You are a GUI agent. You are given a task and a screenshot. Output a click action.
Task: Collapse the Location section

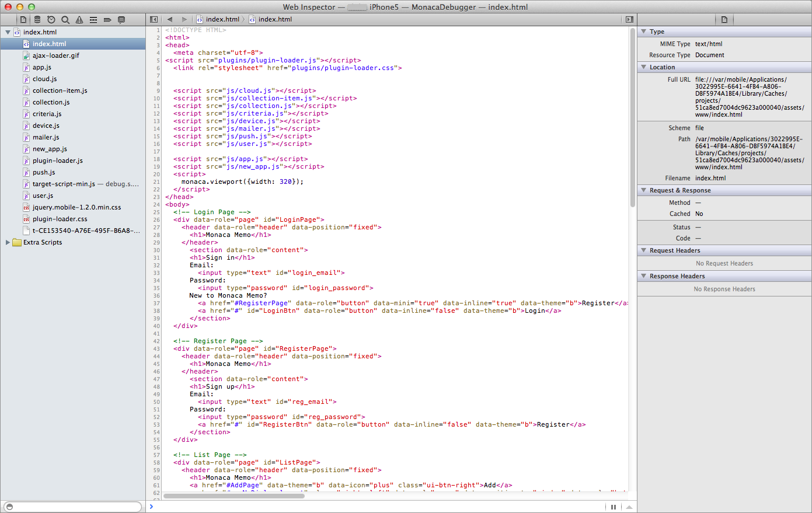pyautogui.click(x=644, y=67)
